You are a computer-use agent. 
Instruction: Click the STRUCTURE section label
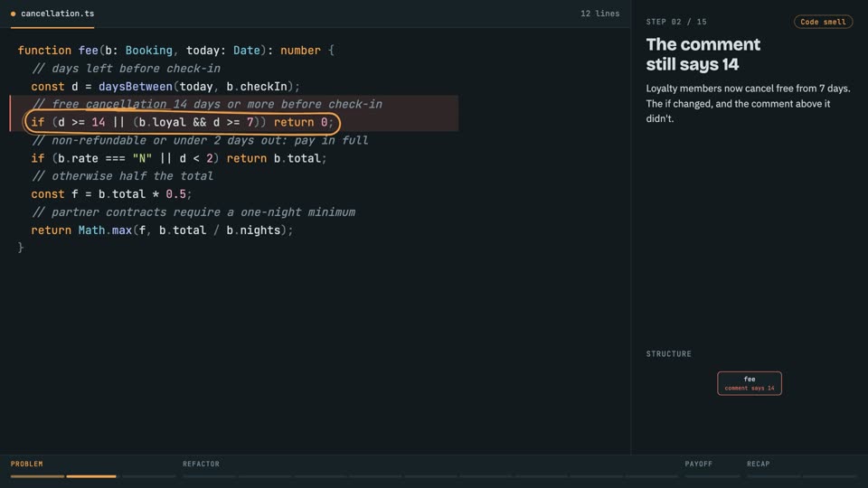pos(668,353)
